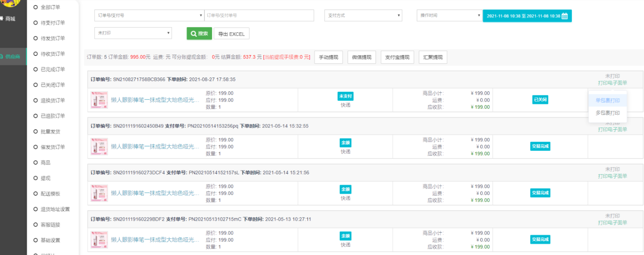Image resolution: width=644 pixels, height=255 pixels.
Task: Open the 订单号/支付号 dropdown
Action: [149, 16]
